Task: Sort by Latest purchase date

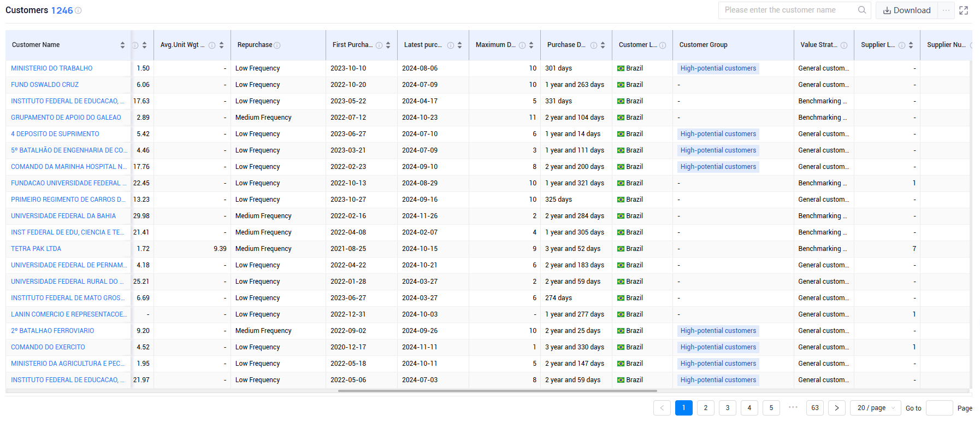Action: [x=459, y=45]
